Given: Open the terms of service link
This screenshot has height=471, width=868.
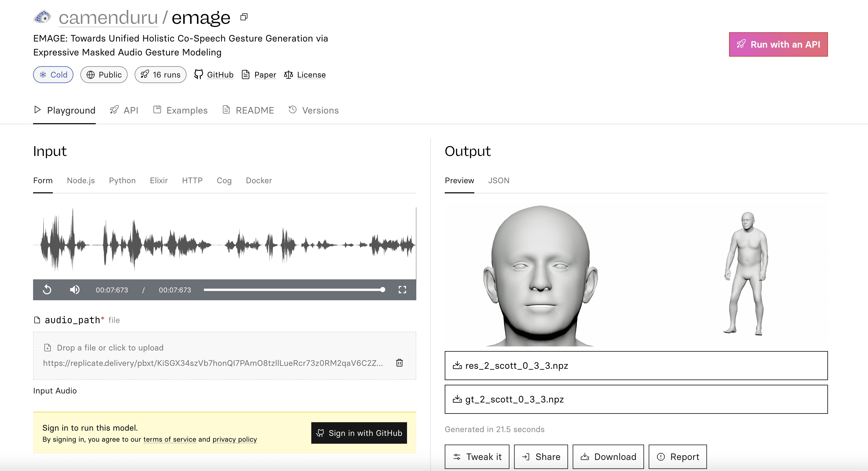Looking at the screenshot, I should point(169,439).
